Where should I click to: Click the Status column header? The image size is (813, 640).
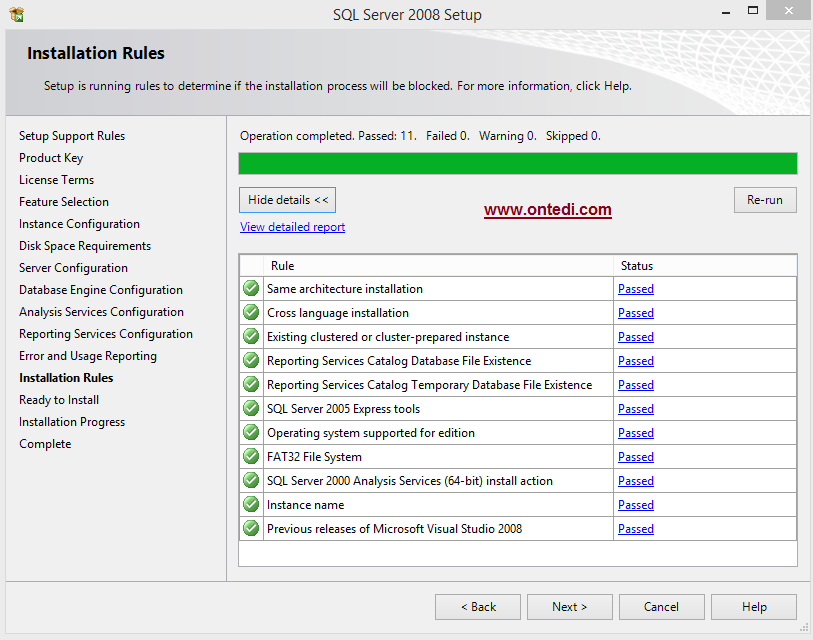705,266
